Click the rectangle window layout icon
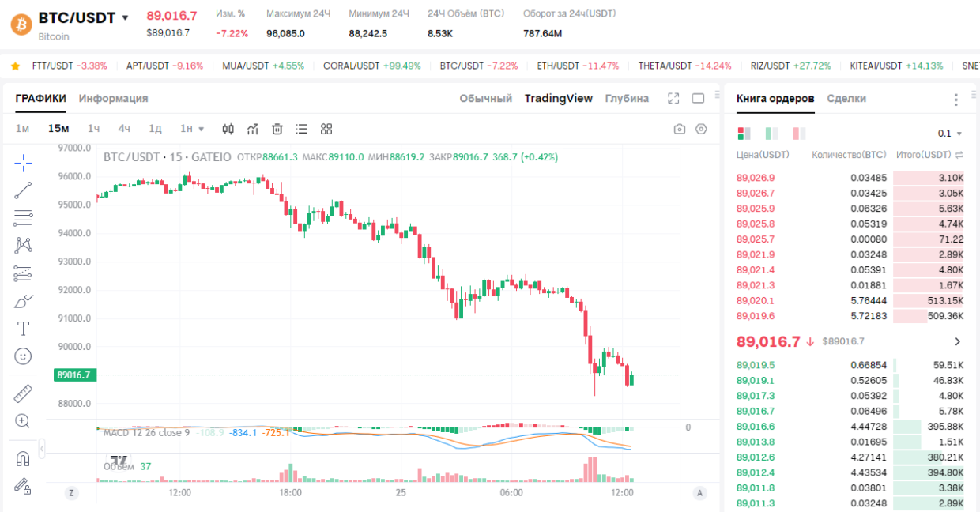Image resolution: width=980 pixels, height=512 pixels. tap(698, 98)
